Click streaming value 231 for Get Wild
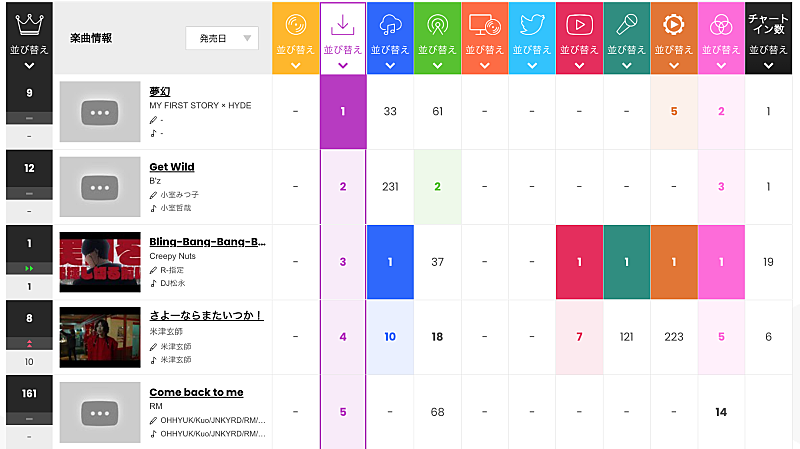The width and height of the screenshot is (800, 449). click(x=390, y=187)
